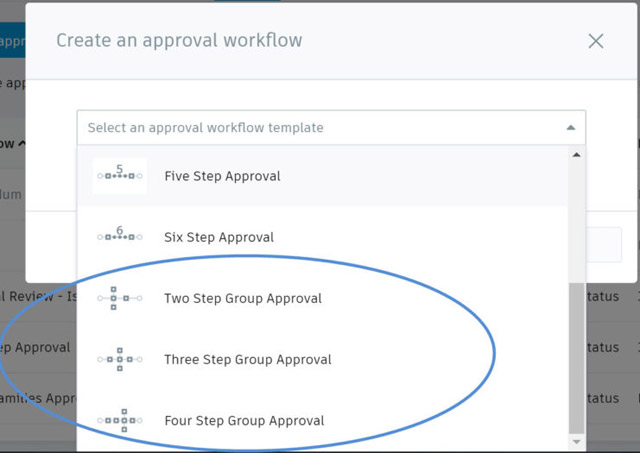Click the Five Step Approval workflow icon
This screenshot has width=640, height=453.
click(x=120, y=175)
